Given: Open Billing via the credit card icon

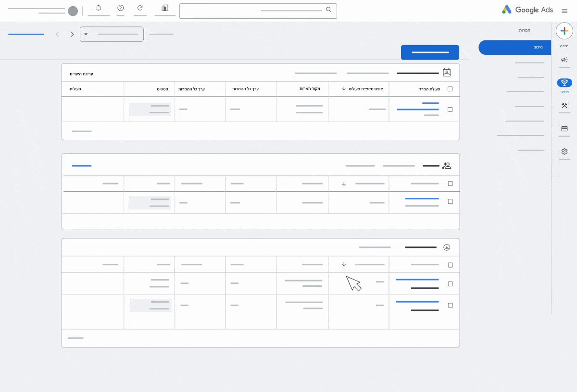Looking at the screenshot, I should (564, 129).
